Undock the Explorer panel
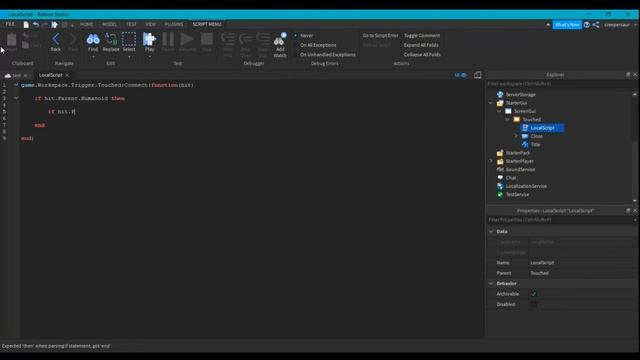Screen dimensions: 640x360 click(x=628, y=74)
